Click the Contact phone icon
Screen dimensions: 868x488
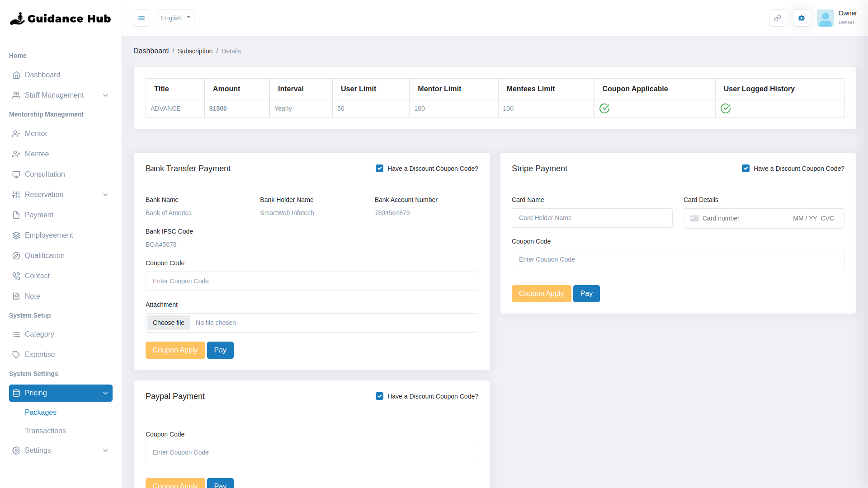click(16, 276)
